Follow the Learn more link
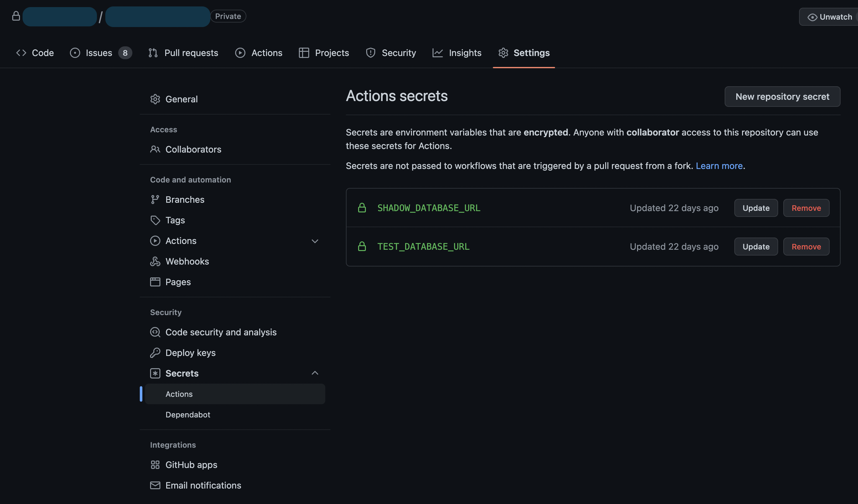 719,166
